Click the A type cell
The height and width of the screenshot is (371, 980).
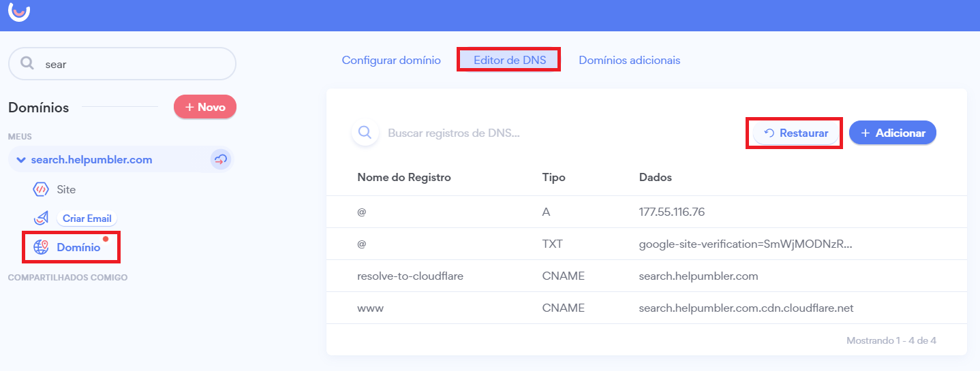tap(547, 212)
